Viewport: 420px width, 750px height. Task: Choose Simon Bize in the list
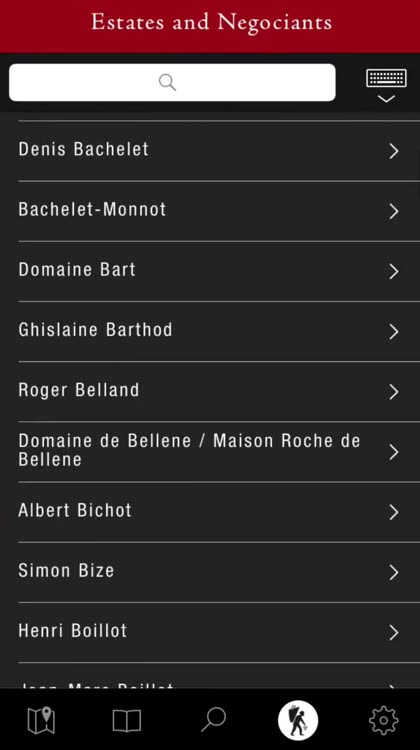tap(210, 573)
